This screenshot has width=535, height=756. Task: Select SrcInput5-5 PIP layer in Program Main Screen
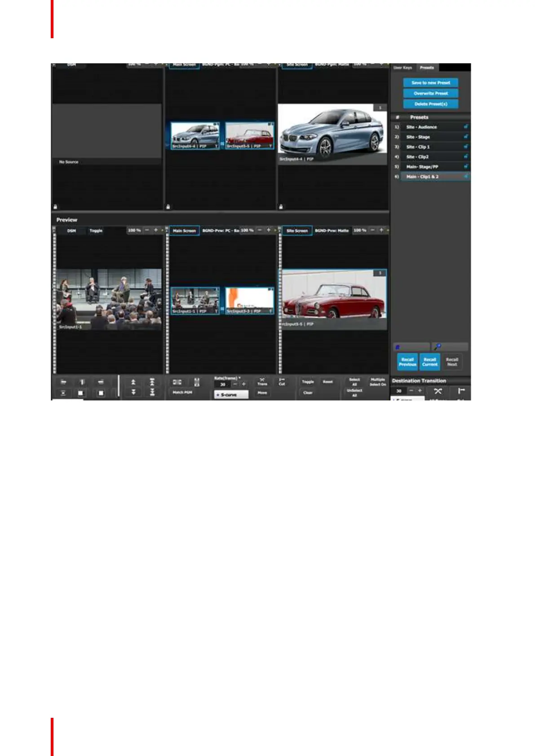[249, 136]
